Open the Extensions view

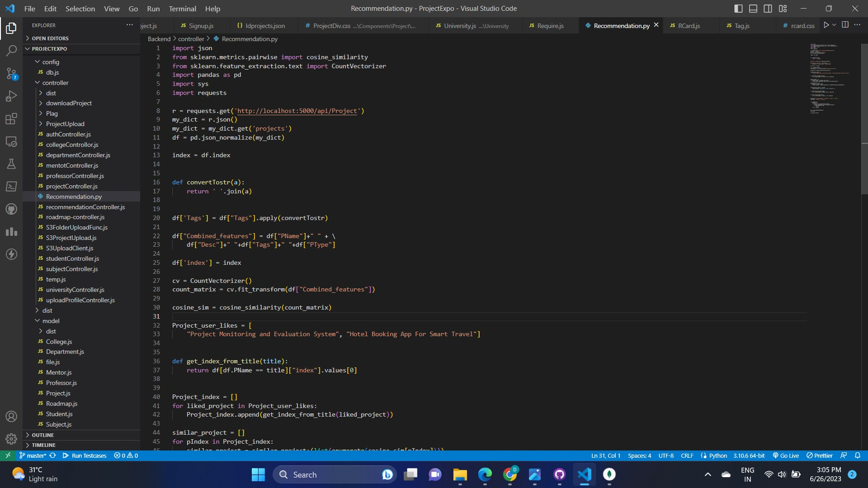click(11, 119)
